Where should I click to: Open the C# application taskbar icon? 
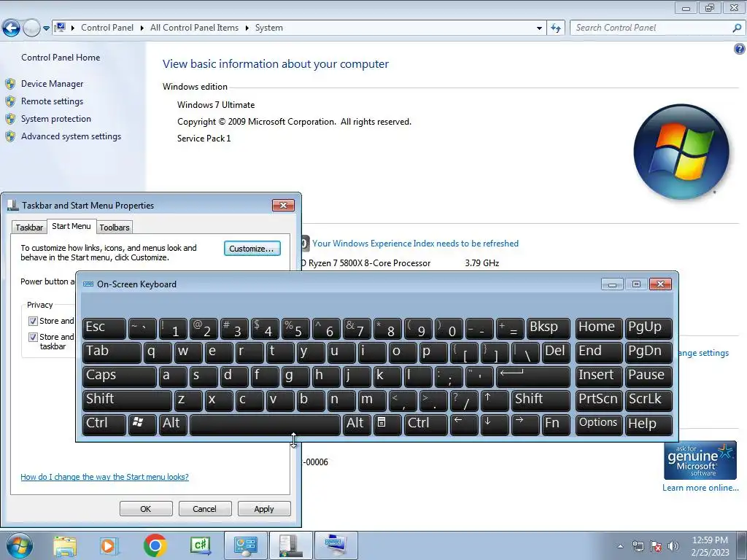click(x=200, y=545)
